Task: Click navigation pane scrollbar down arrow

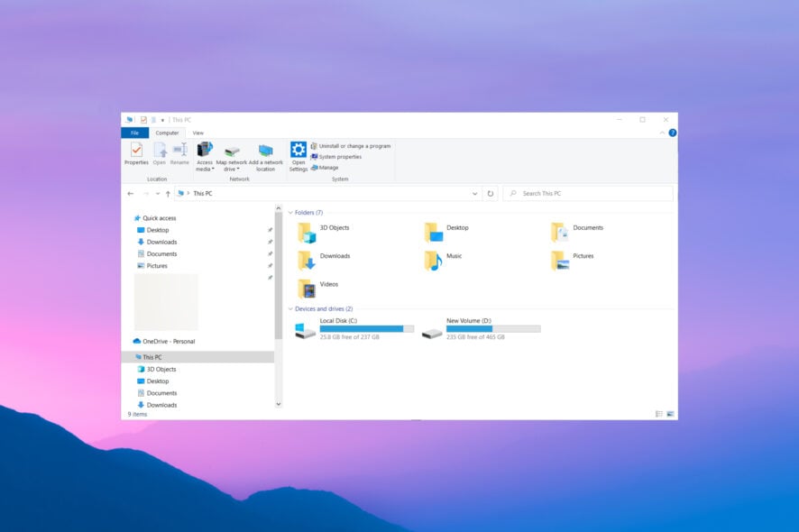Action: tap(279, 404)
